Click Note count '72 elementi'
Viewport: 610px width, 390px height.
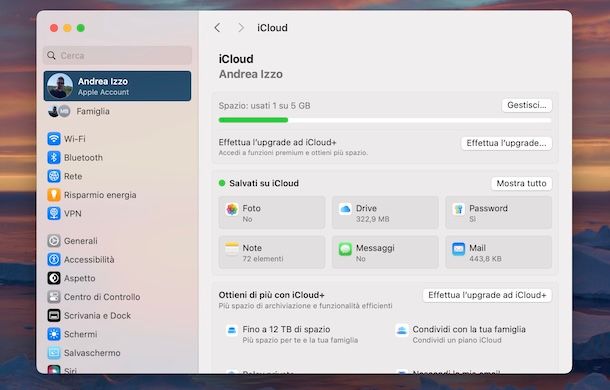tap(263, 258)
